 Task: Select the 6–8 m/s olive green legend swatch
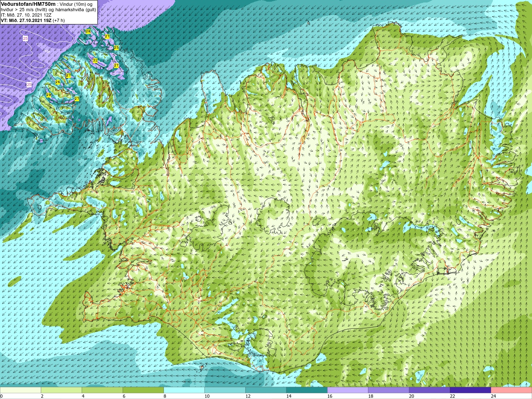tap(143, 390)
